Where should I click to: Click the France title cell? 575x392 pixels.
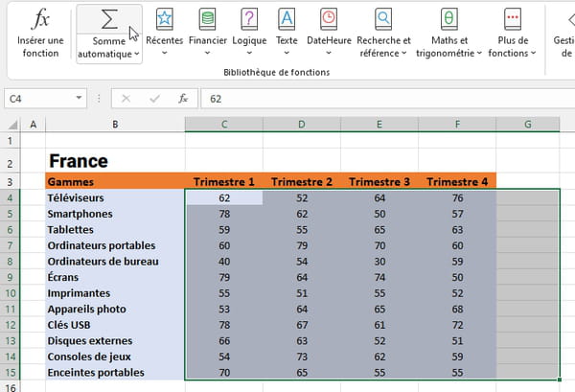[x=115, y=161]
